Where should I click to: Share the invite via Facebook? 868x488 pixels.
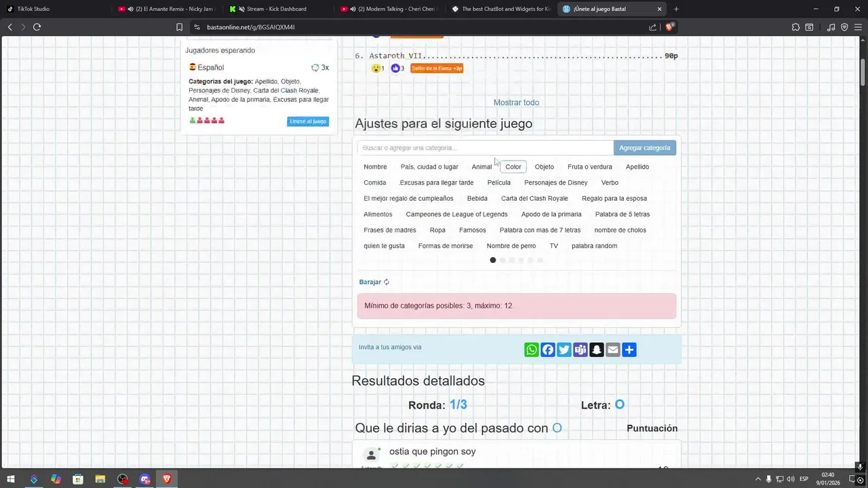[548, 350]
